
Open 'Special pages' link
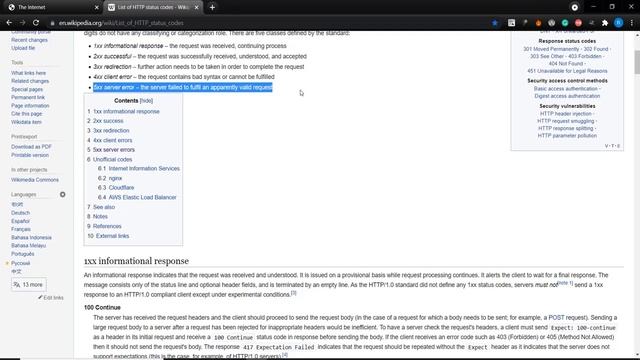pos(27,89)
